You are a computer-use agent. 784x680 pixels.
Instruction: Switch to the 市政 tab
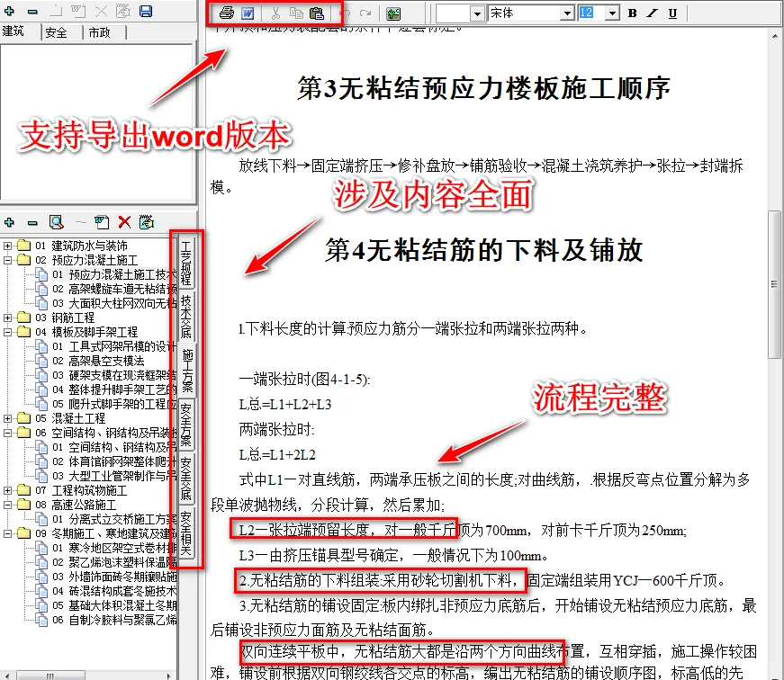[102, 31]
